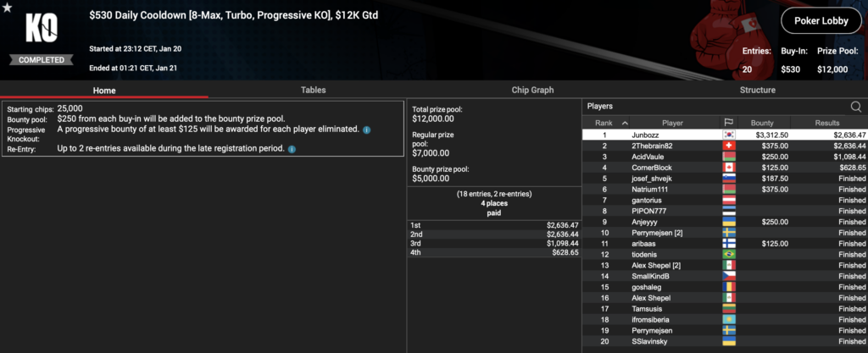Select player AcidVaule in list
This screenshot has width=868, height=353.
tap(648, 157)
